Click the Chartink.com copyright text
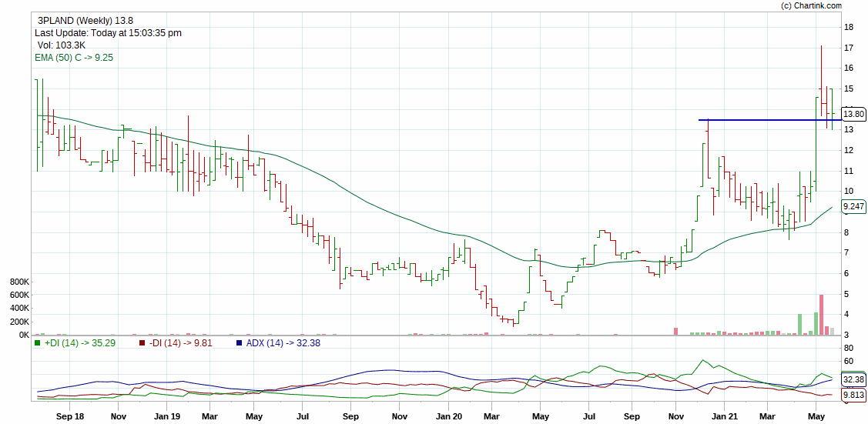This screenshot has height=424, width=868. click(811, 5)
